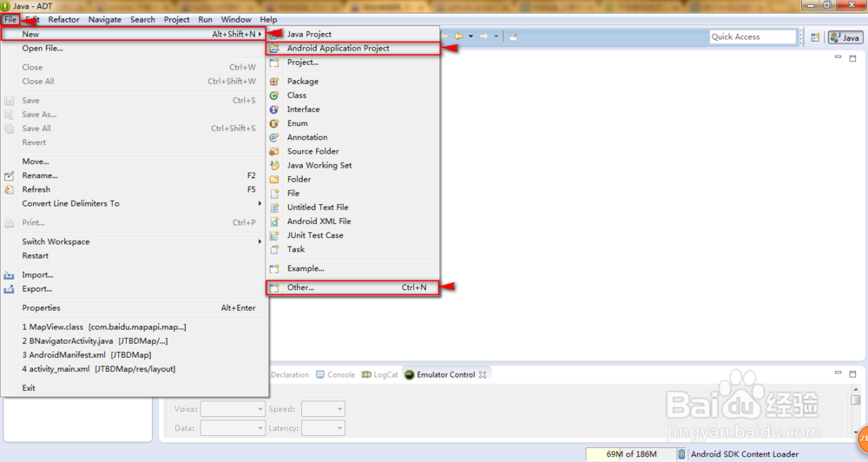Choose Other... in the New submenu
868x462 pixels.
click(352, 287)
